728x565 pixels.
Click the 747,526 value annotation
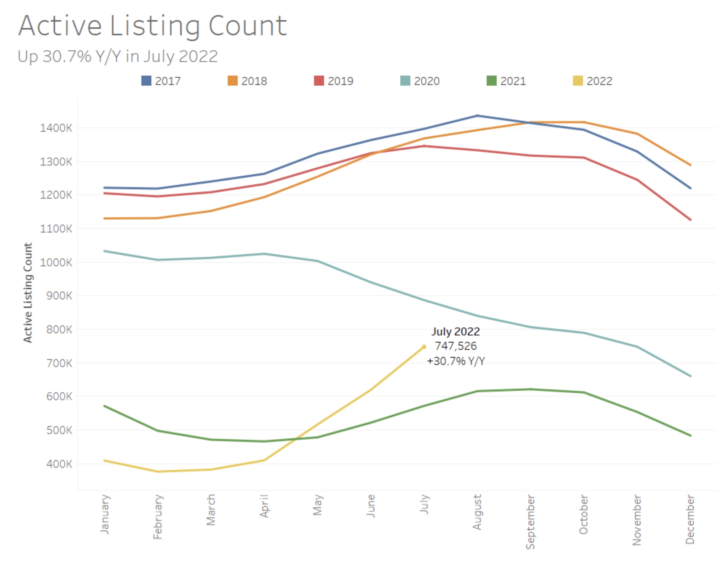455,346
